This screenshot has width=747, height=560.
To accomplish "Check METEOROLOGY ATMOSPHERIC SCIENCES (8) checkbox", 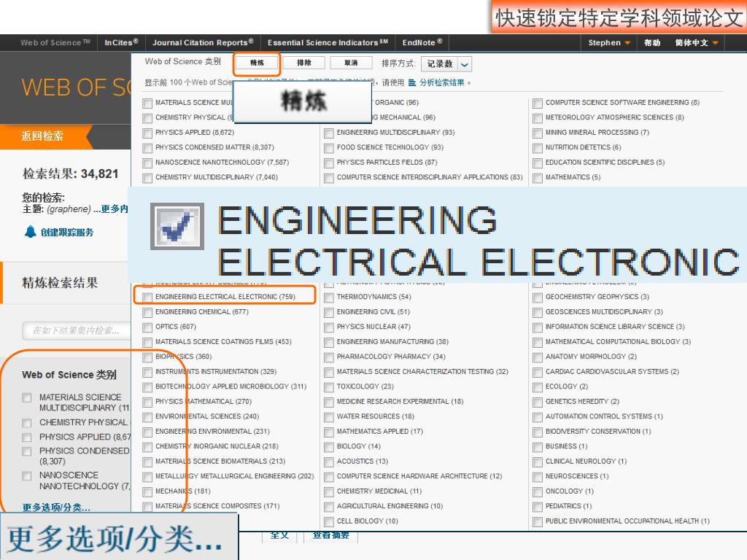I will pos(538,118).
